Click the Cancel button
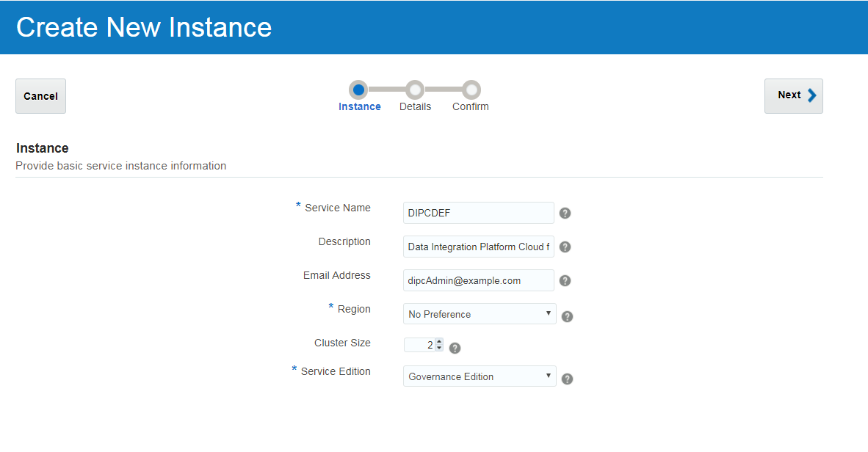 [40, 95]
